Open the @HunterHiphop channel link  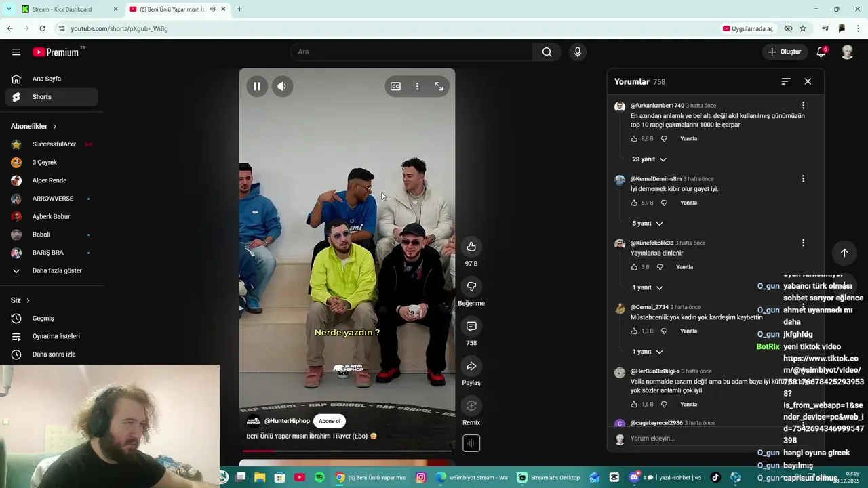[287, 421]
